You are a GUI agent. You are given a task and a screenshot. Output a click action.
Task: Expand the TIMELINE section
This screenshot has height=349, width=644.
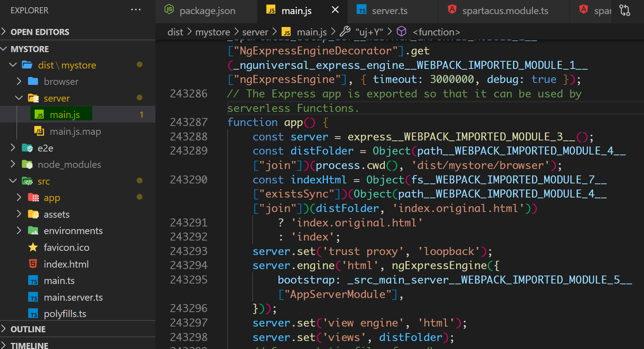[4, 345]
